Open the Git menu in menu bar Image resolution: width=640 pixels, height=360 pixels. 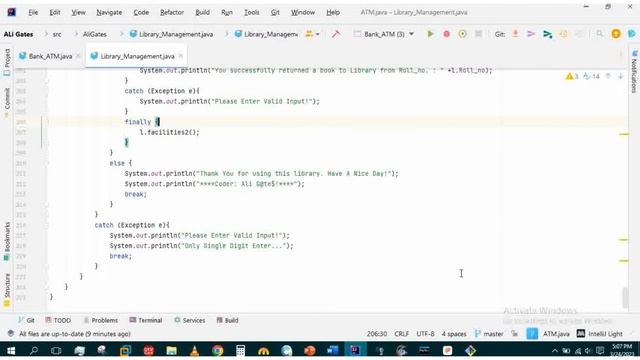275,12
